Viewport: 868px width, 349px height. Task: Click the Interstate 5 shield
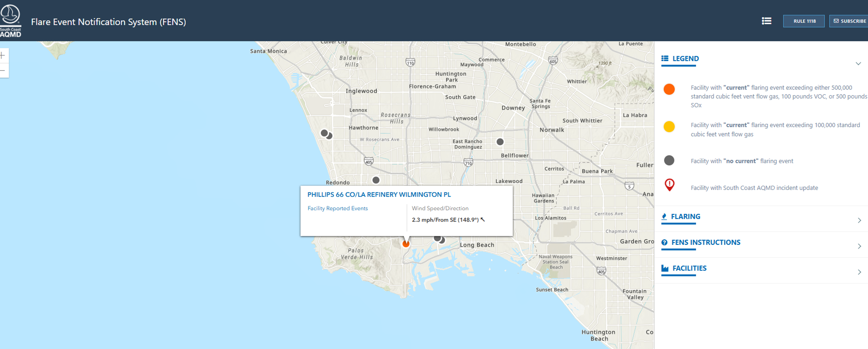pos(629,186)
